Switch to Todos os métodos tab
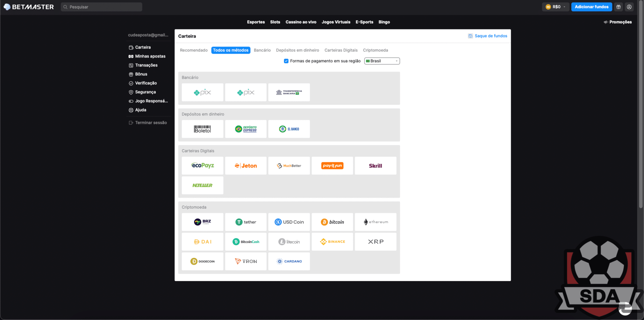 231,50
